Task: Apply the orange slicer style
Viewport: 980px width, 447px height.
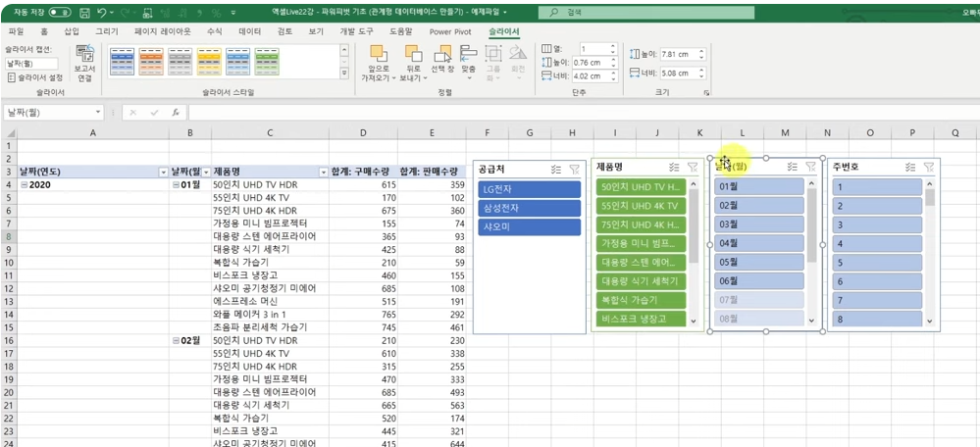Action: [x=151, y=61]
